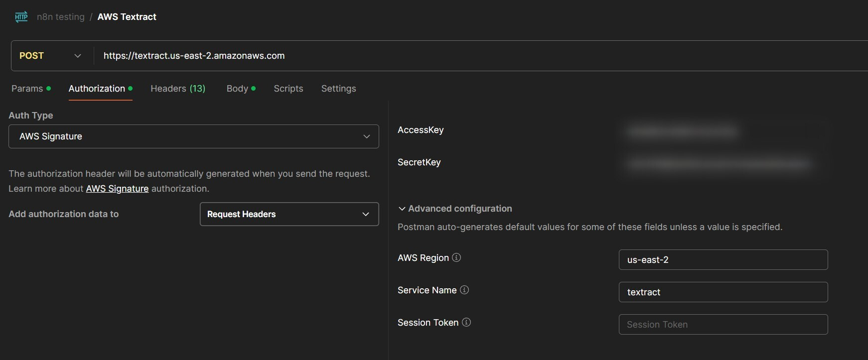The image size is (868, 360).
Task: Open the Scripts tab
Action: pos(289,89)
